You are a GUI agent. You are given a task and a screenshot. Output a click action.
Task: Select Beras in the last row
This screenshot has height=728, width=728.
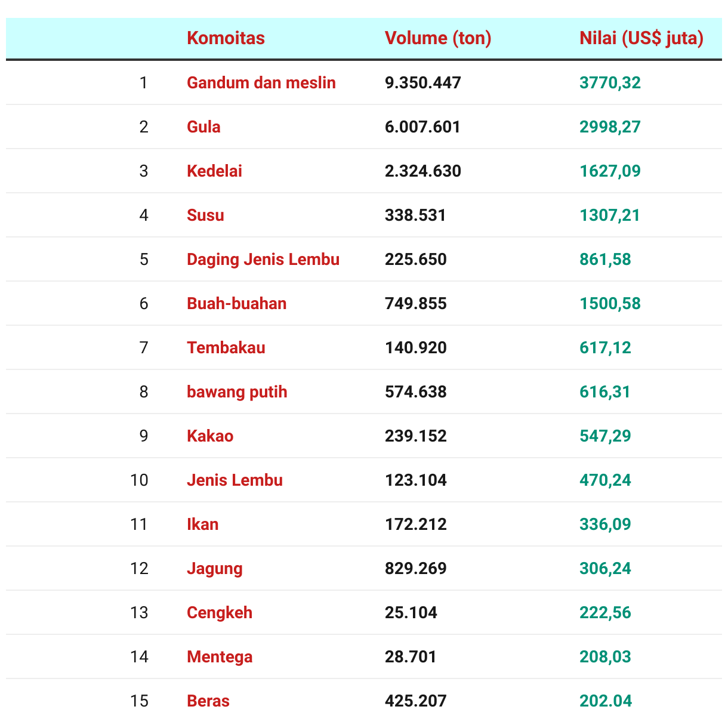208,701
